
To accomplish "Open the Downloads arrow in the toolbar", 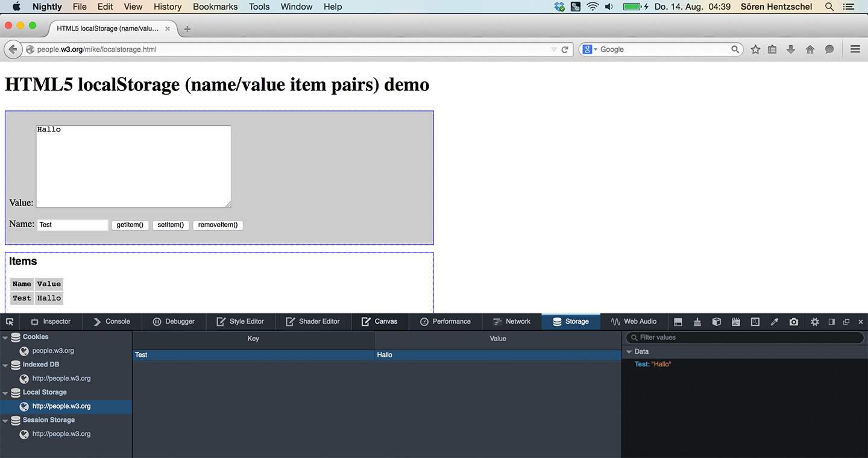I will tap(791, 49).
